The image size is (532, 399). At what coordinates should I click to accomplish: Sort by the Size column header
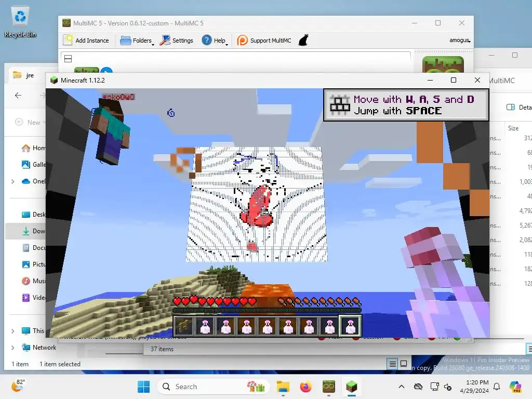tap(513, 128)
